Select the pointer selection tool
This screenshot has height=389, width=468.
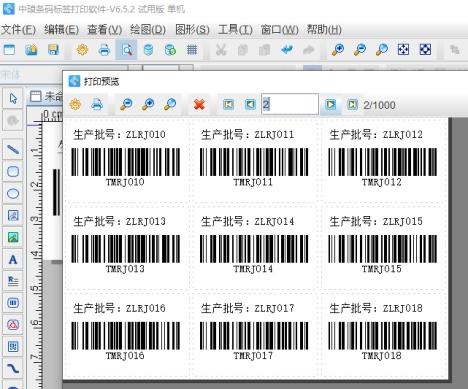(13, 98)
